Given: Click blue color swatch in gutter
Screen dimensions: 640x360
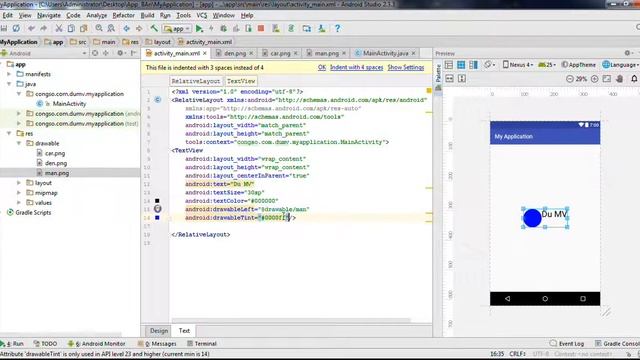Looking at the screenshot, I should [157, 218].
